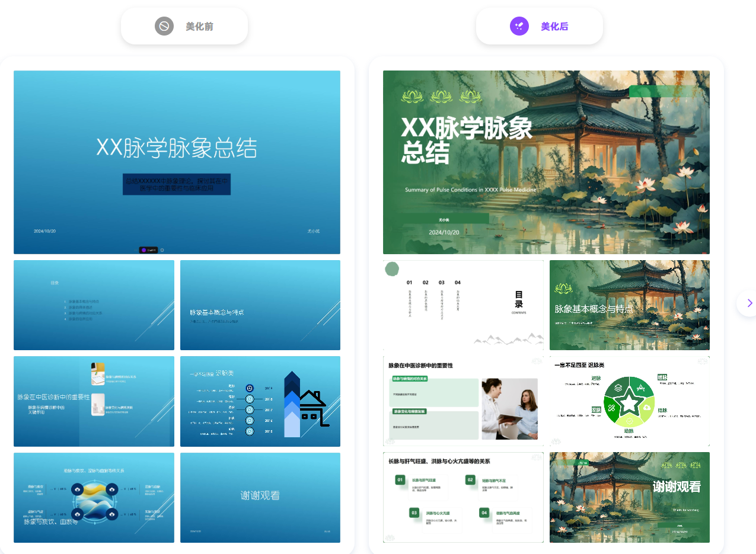Select the beautified slide with doctor consultation photo
The height and width of the screenshot is (554, 756).
click(463, 401)
